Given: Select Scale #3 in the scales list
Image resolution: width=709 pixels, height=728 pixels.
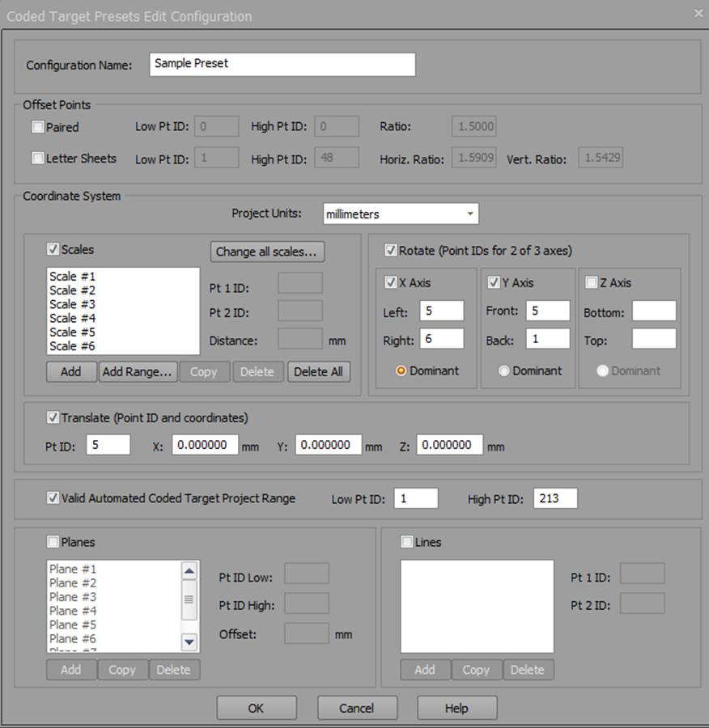Looking at the screenshot, I should point(73,304).
